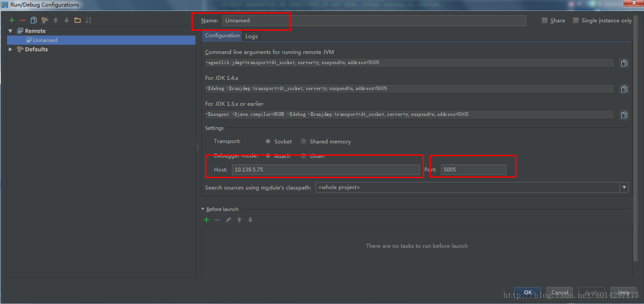Screen dimensions: 644x304
Task: Create a new folder with the folder icon
Action: point(78,20)
